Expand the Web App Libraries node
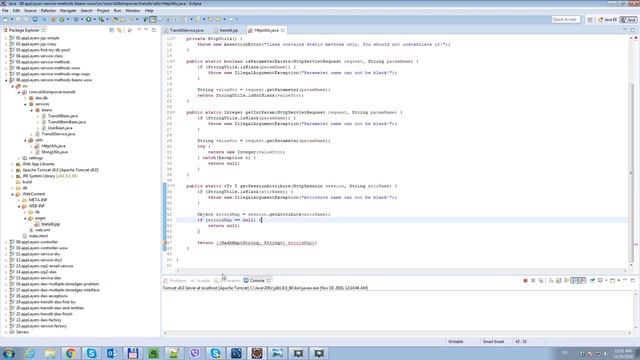This screenshot has height=360, width=640. [13, 164]
